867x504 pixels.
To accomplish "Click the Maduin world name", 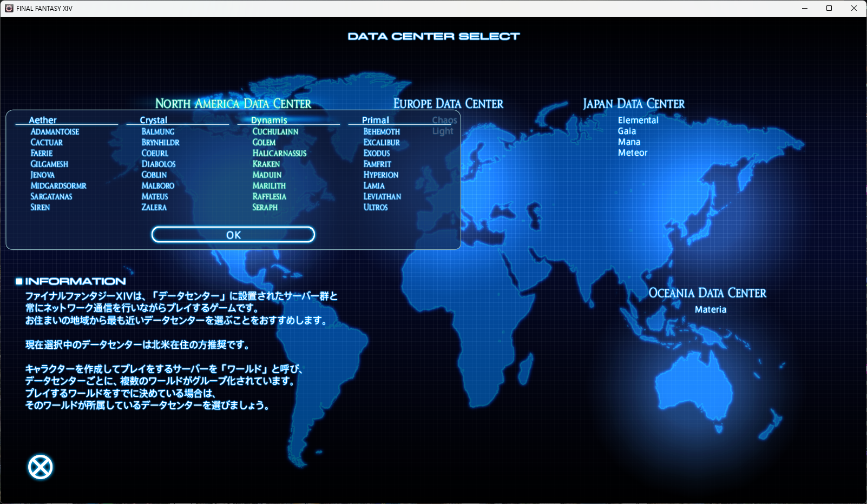I will 267,175.
